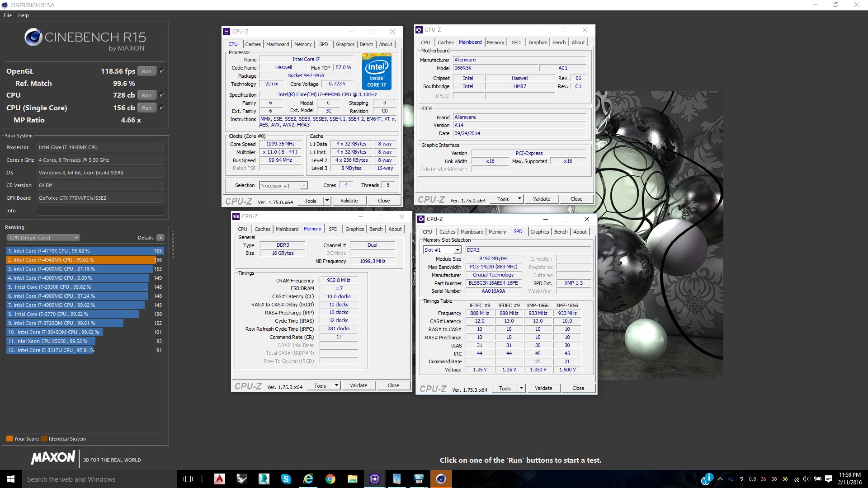Screen dimensions: 868x488
Task: Open the action center notifications icon
Action: [x=829, y=479]
